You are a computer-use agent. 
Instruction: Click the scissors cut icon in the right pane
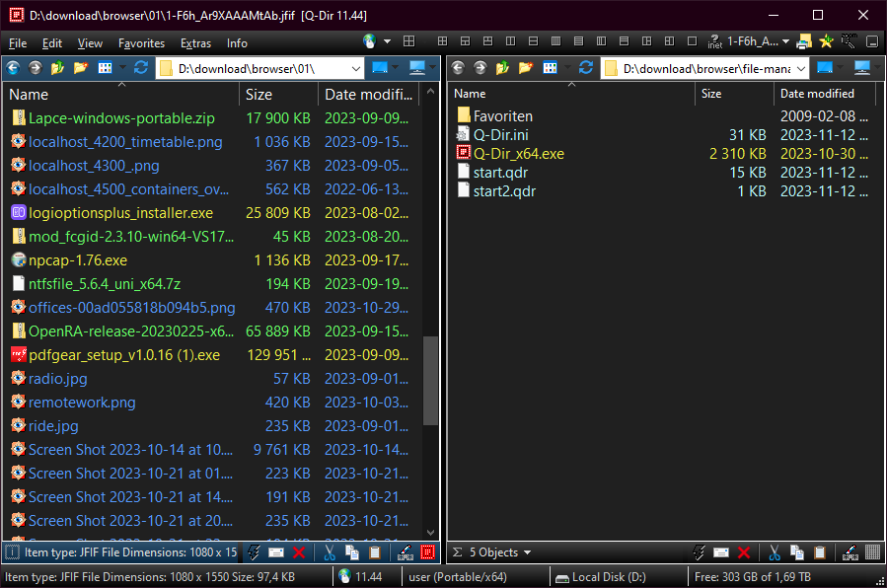775,552
